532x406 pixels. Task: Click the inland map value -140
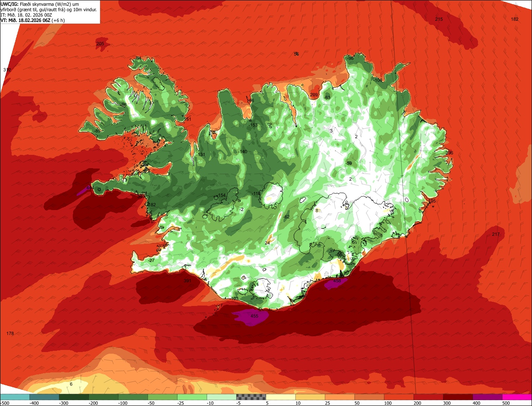click(x=243, y=152)
